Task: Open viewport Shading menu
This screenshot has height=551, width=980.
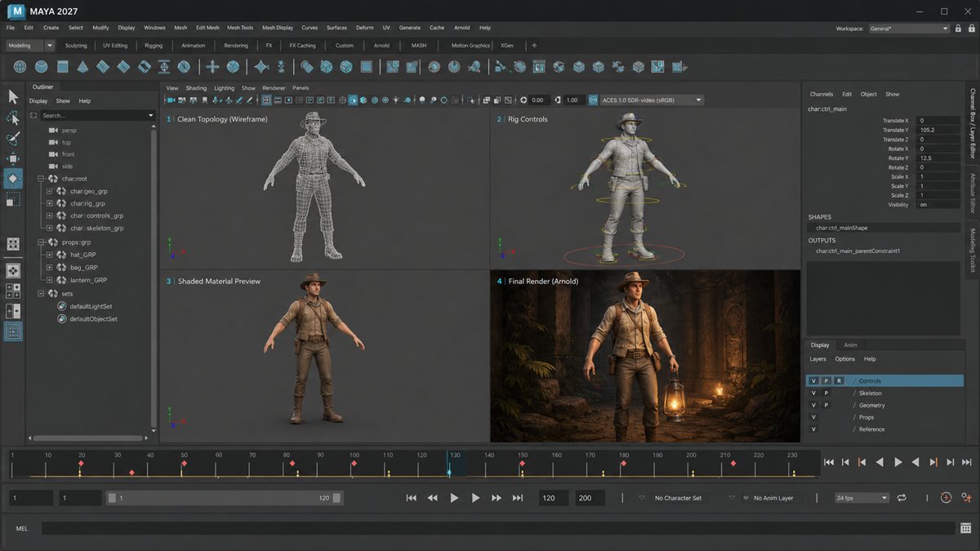Action: [196, 88]
